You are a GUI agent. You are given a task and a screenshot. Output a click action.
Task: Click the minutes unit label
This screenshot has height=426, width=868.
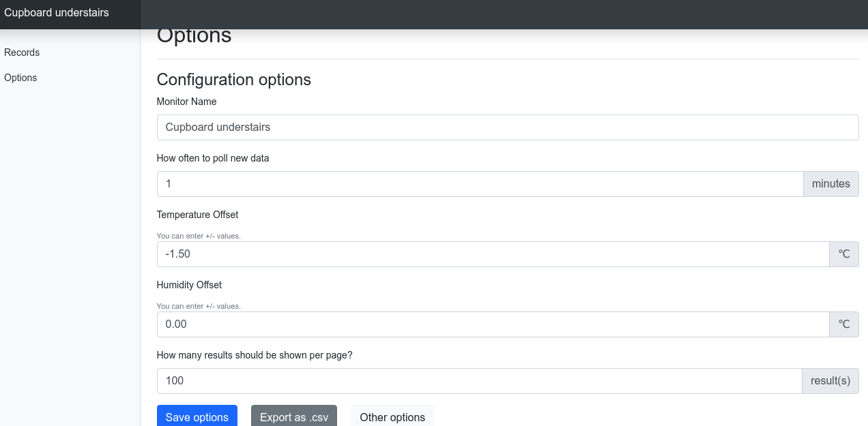click(830, 184)
